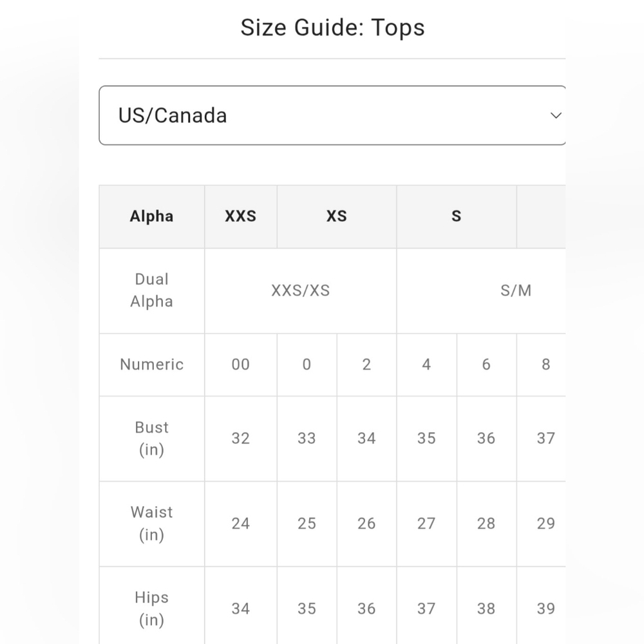Click waist measurement 26 cell
644x644 pixels.
tap(367, 524)
